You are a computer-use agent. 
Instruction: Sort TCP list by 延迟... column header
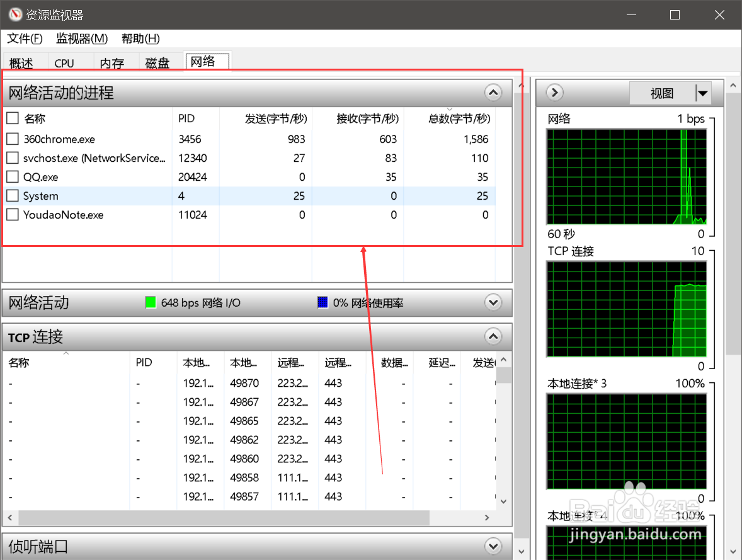point(437,363)
